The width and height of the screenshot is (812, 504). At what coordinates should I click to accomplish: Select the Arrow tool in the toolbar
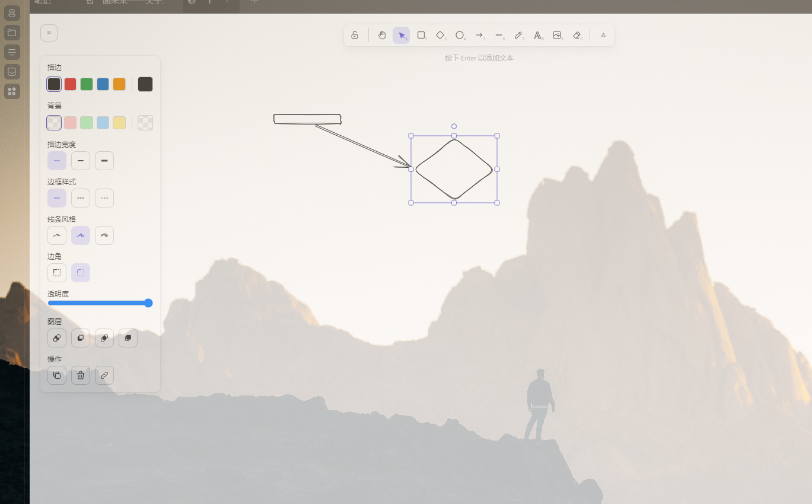coord(479,36)
